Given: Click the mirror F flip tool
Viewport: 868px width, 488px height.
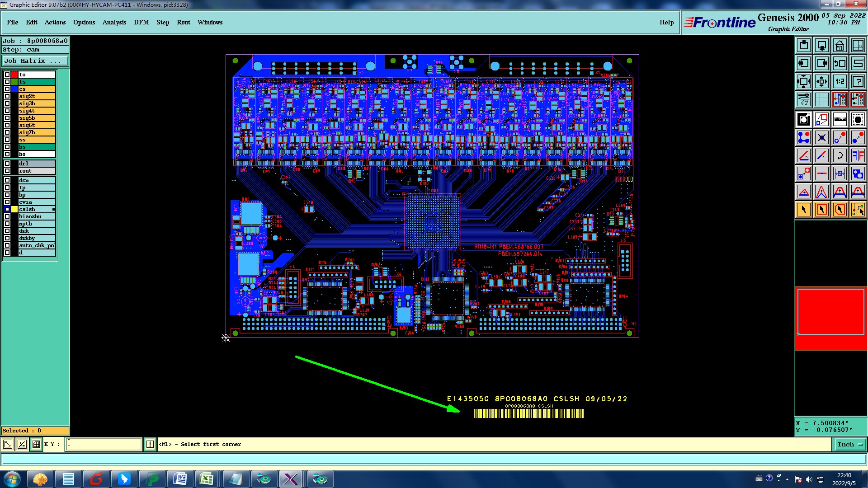Looking at the screenshot, I should 858,155.
